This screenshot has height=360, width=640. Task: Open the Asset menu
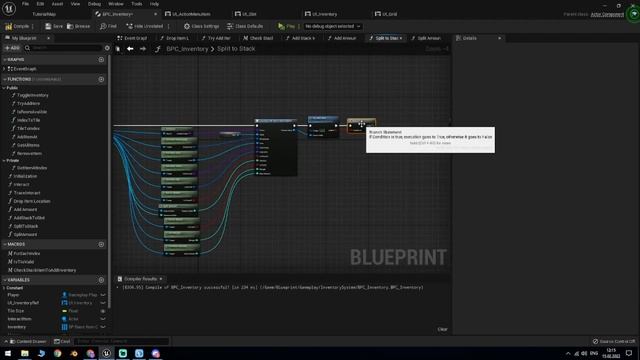57,4
